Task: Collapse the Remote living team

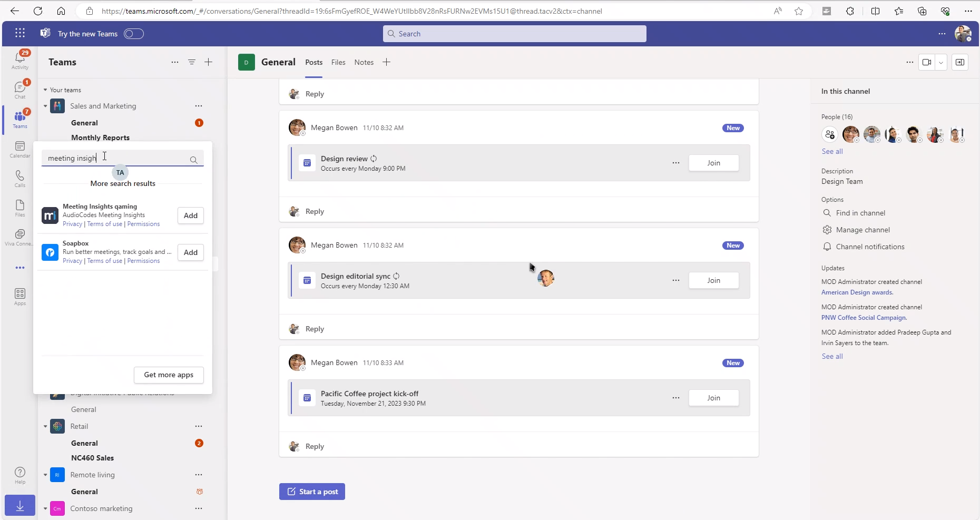Action: pyautogui.click(x=45, y=475)
